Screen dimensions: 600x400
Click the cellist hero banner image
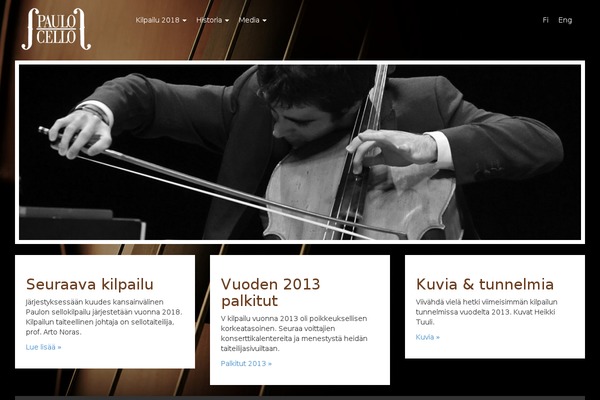pyautogui.click(x=300, y=152)
